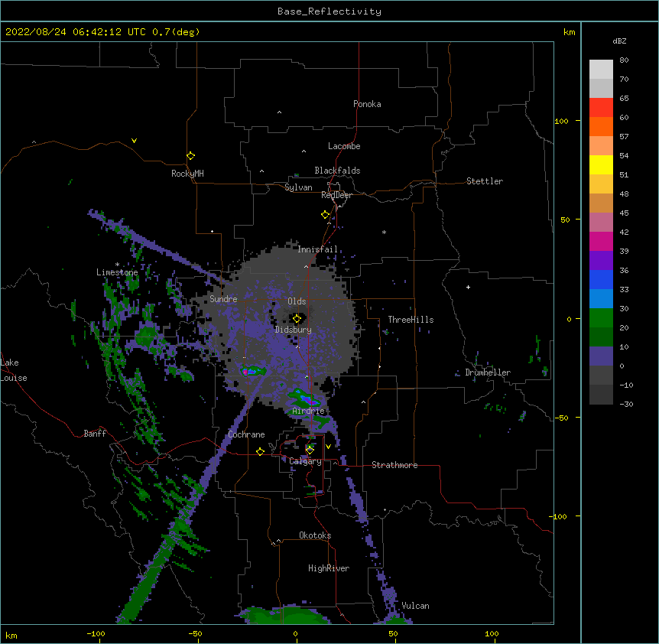Click the yellow V marker northeast of Calgary

click(328, 447)
